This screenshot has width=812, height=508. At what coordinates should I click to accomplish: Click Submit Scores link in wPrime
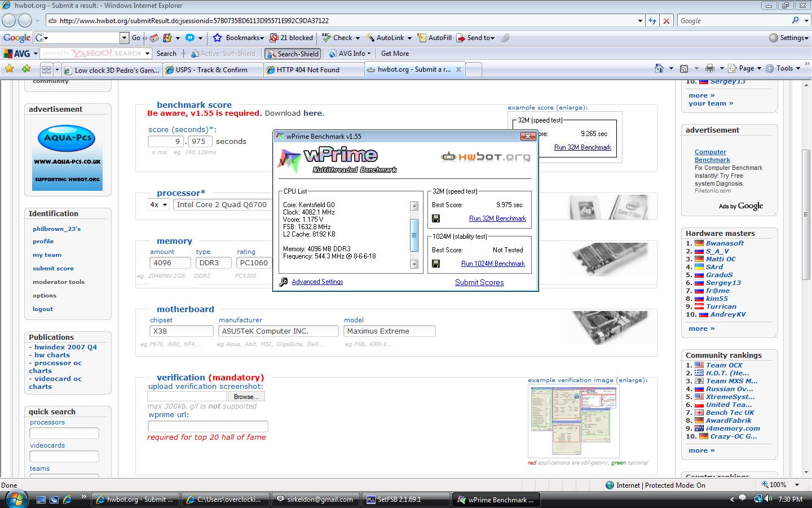pyautogui.click(x=479, y=282)
